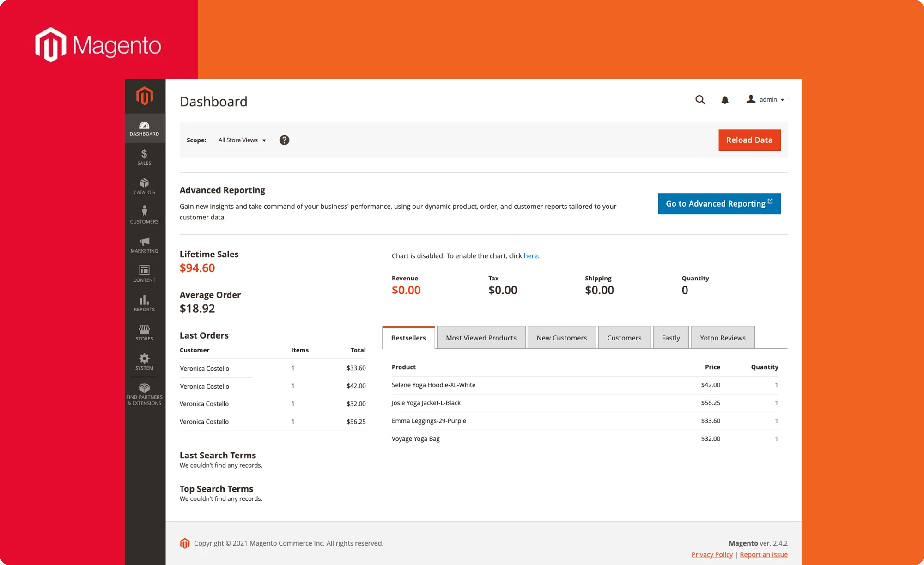
Task: Switch to the Customers tab
Action: coord(624,338)
